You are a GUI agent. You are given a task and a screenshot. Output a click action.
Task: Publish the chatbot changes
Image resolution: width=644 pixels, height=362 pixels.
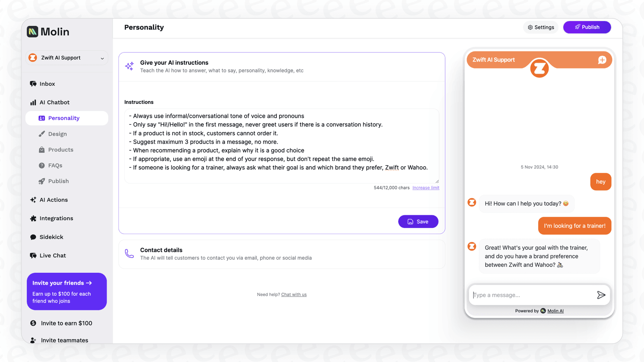click(x=587, y=27)
